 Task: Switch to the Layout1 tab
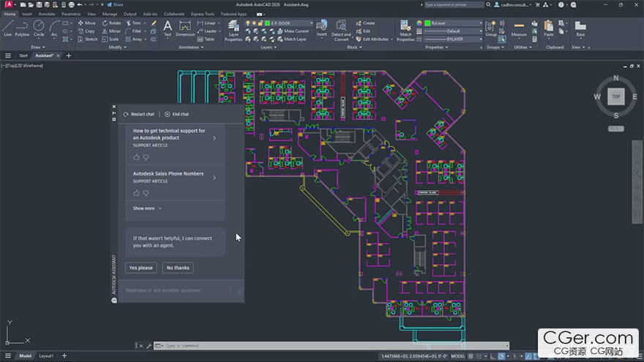pyautogui.click(x=46, y=356)
